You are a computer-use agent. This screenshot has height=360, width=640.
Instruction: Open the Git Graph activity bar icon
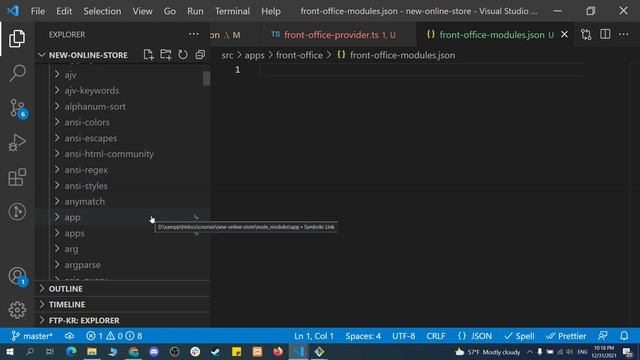pos(17,211)
